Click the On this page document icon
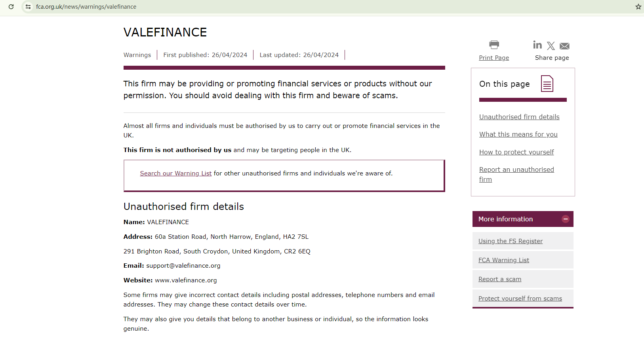The height and width of the screenshot is (337, 644). (x=547, y=84)
